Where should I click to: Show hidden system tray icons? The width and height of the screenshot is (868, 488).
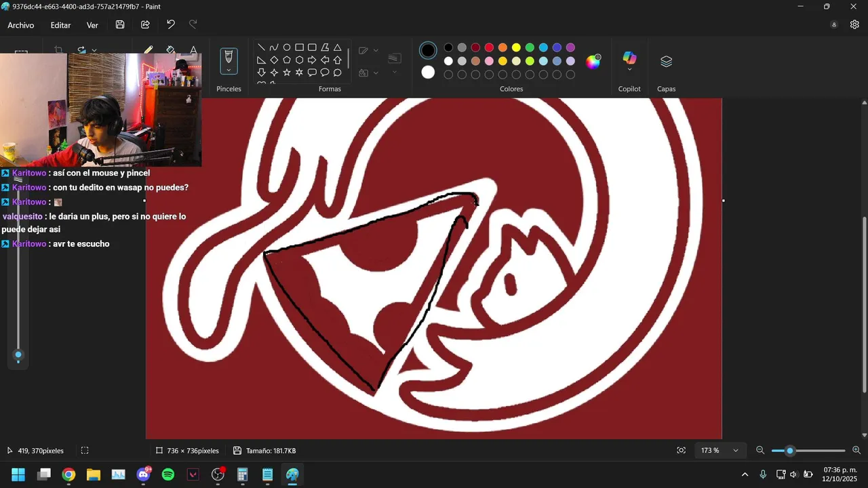(745, 474)
